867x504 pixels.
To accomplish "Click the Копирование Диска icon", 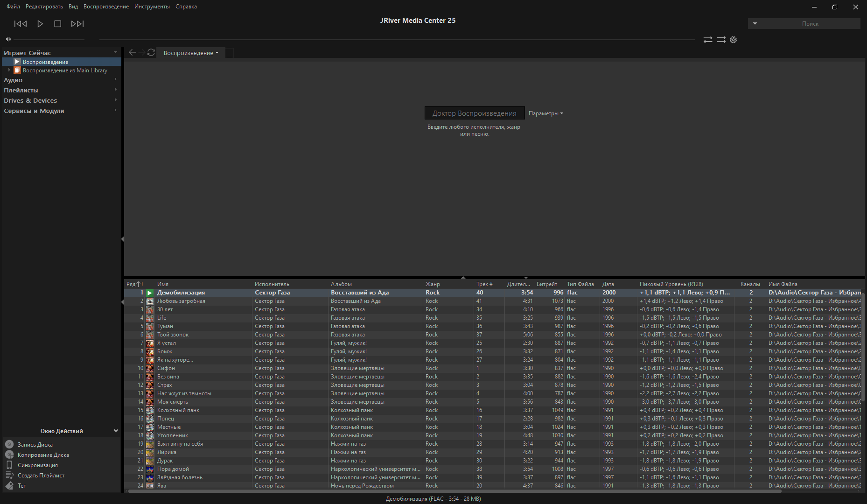I will click(x=9, y=455).
